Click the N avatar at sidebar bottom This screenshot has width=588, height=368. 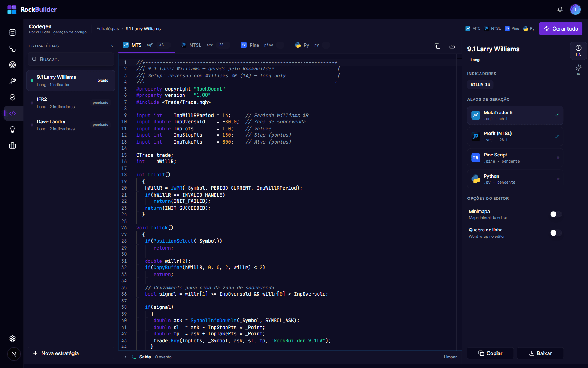14,354
